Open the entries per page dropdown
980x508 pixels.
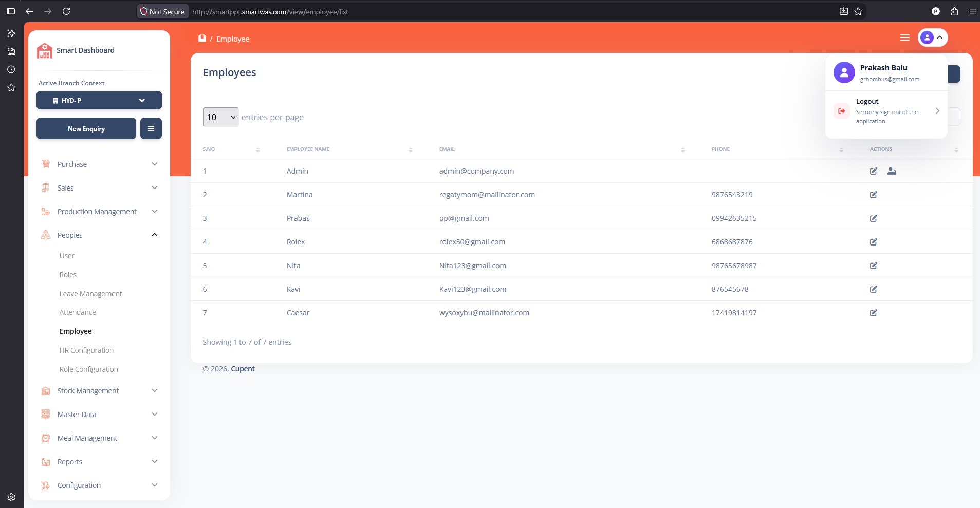[221, 117]
